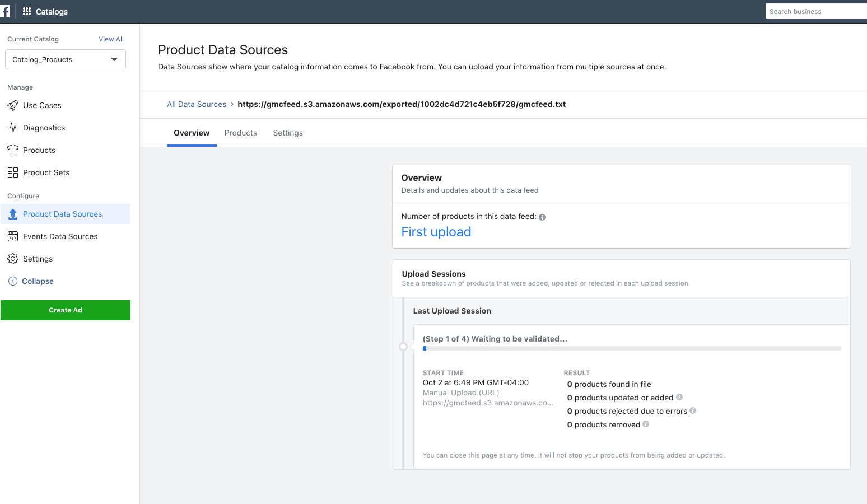The image size is (867, 504).
Task: Click the 'Oct 2 at 6:49 PM GMT-04:00' start time
Action: tap(476, 382)
